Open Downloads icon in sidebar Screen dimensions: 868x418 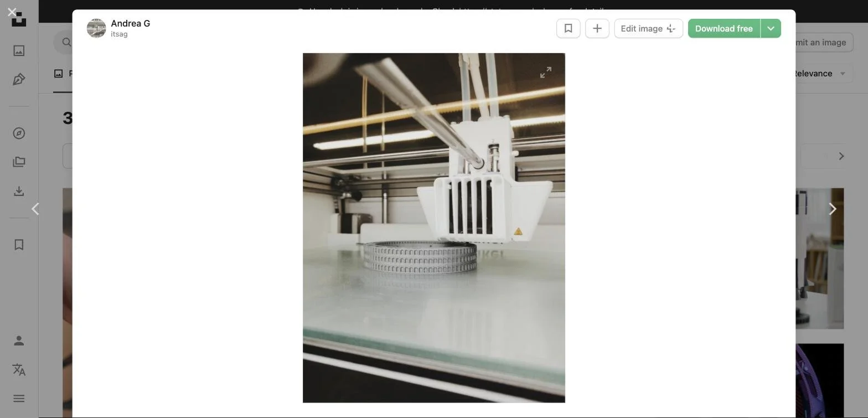[x=19, y=191]
